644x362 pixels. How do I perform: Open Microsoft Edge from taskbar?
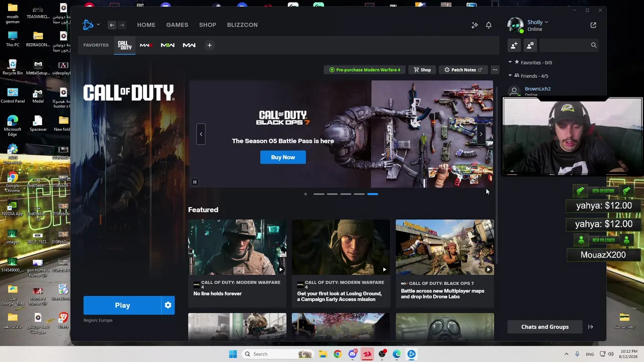397,354
